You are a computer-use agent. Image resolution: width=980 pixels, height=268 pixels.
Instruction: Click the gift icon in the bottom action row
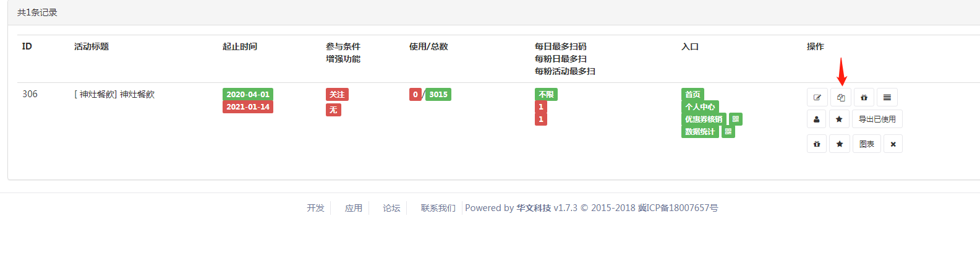[x=817, y=144]
